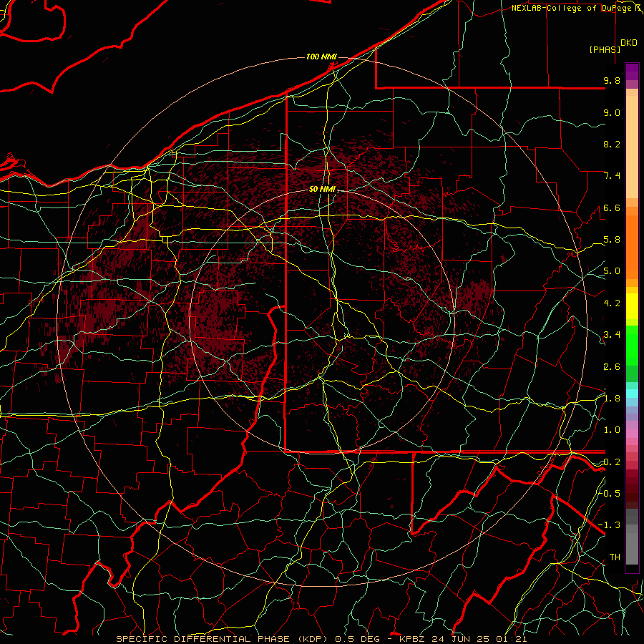Click the 1.8 value on the color scale

pos(612,399)
